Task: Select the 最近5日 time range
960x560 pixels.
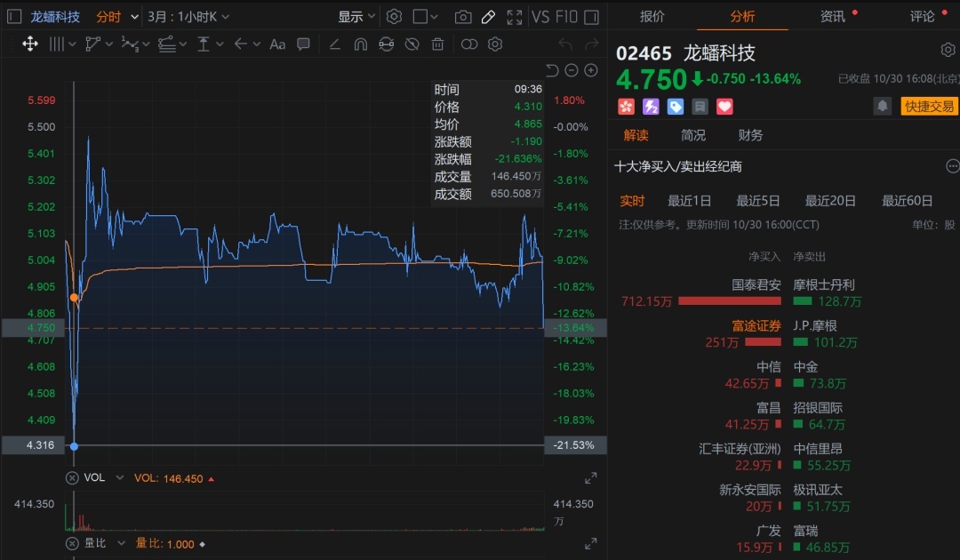Action: [758, 201]
